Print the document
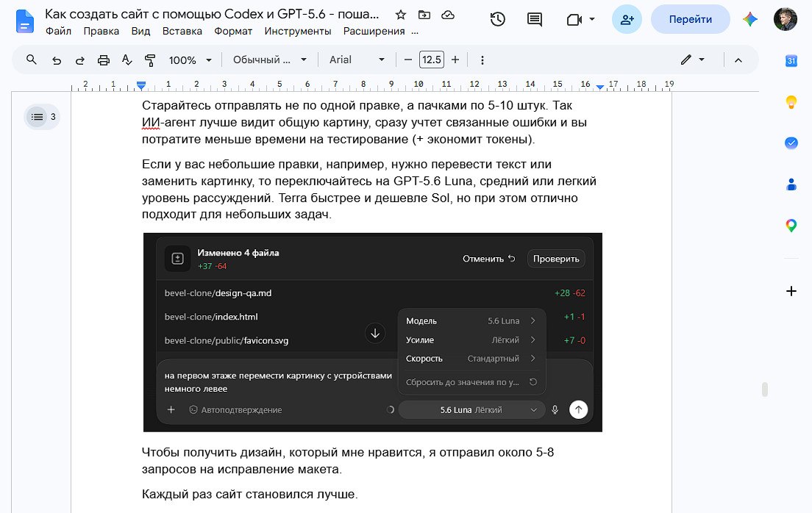 pyautogui.click(x=104, y=60)
